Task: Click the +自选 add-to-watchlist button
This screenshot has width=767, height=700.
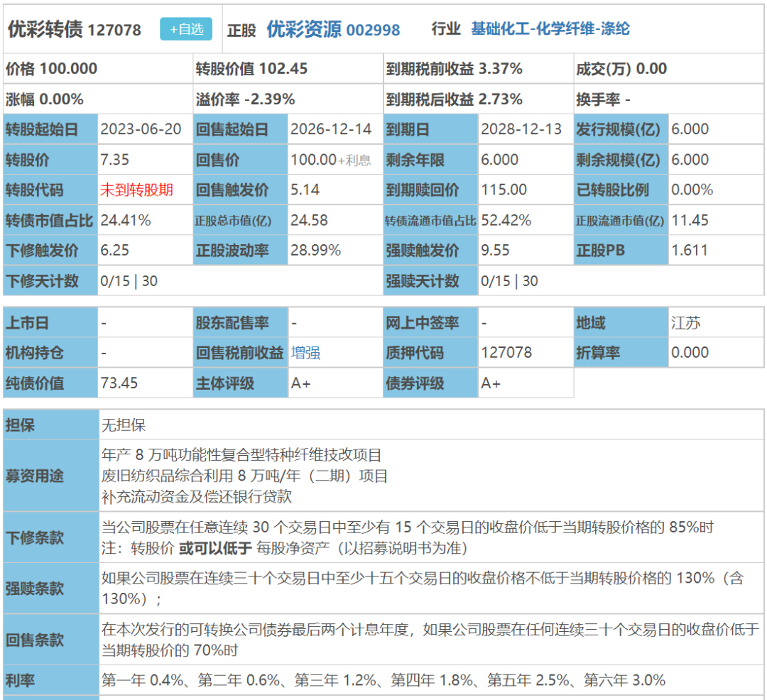Action: tap(186, 29)
